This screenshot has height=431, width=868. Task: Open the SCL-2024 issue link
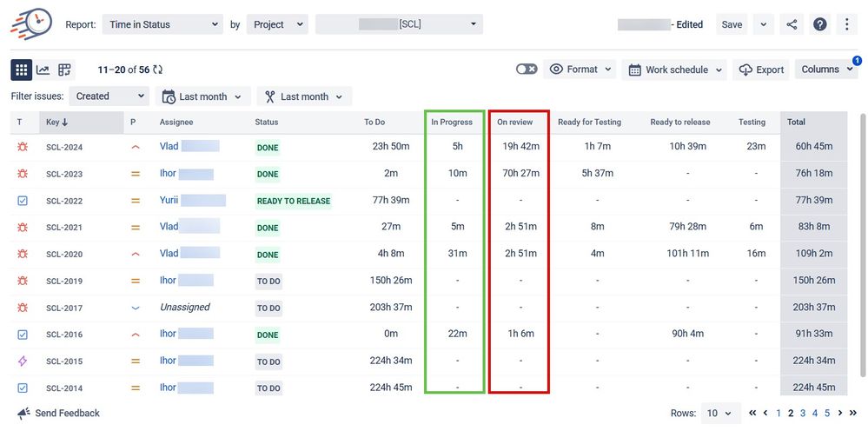point(64,147)
